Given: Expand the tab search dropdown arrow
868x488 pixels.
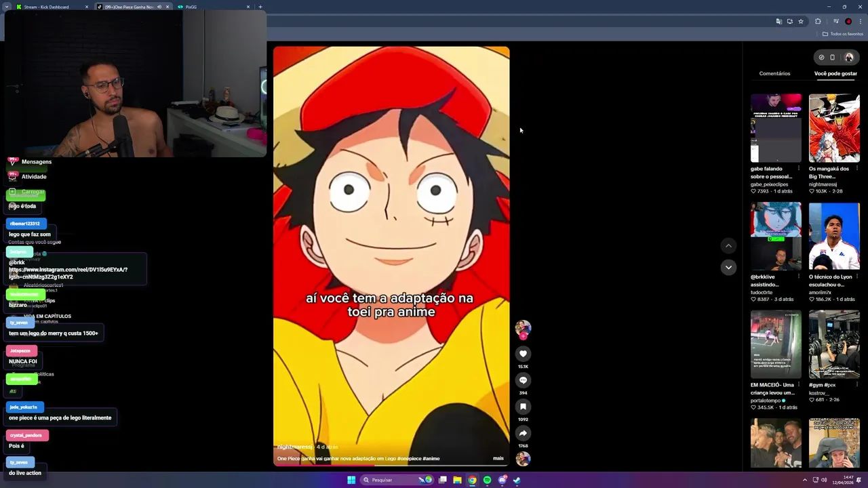Looking at the screenshot, I should (x=6, y=7).
